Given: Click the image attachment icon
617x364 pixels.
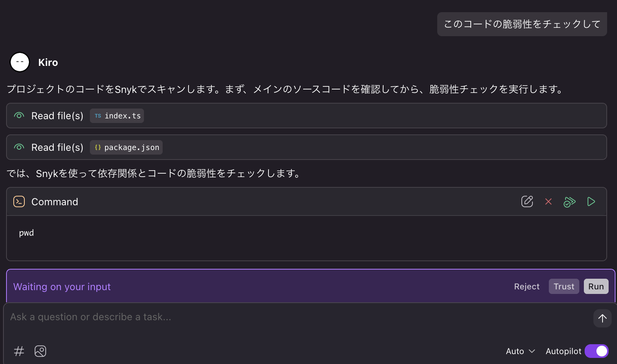Looking at the screenshot, I should pyautogui.click(x=40, y=351).
